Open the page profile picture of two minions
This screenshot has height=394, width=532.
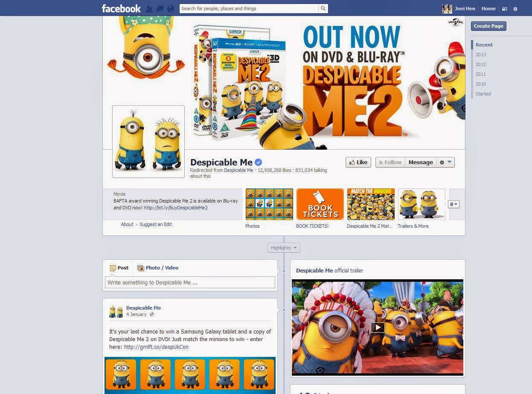(148, 142)
